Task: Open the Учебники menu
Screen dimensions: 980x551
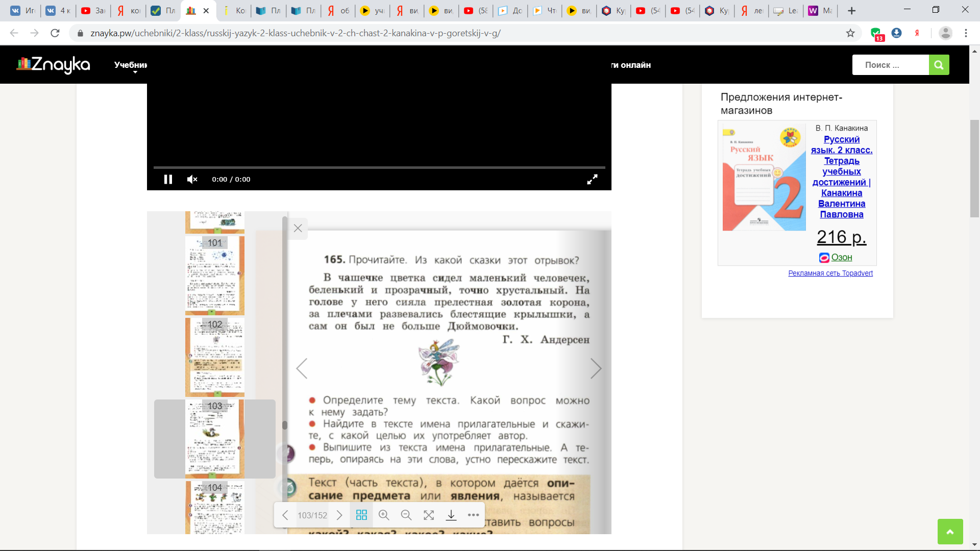Action: [131, 65]
